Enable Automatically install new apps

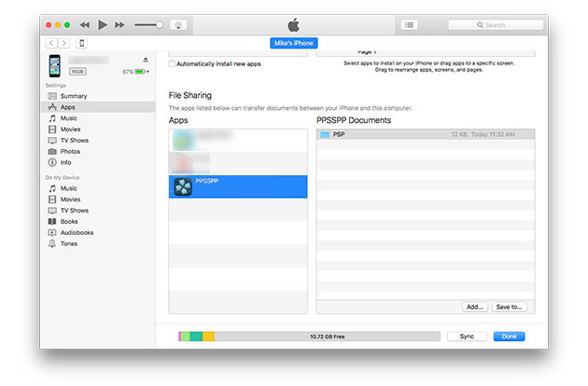pos(173,63)
